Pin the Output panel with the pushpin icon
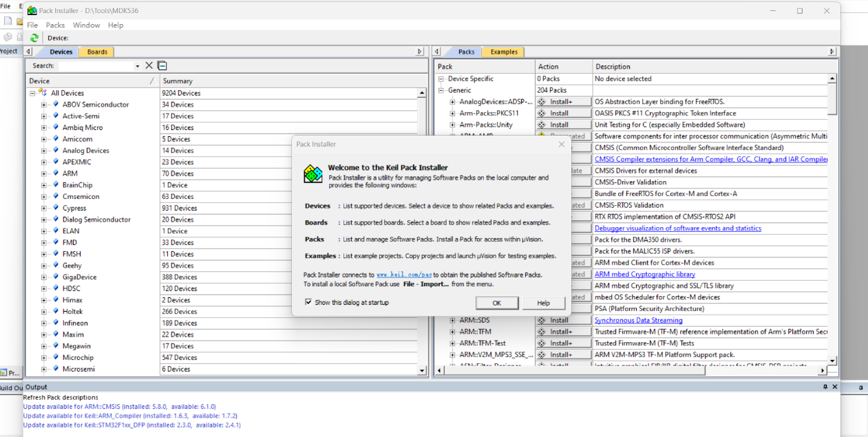 (825, 387)
